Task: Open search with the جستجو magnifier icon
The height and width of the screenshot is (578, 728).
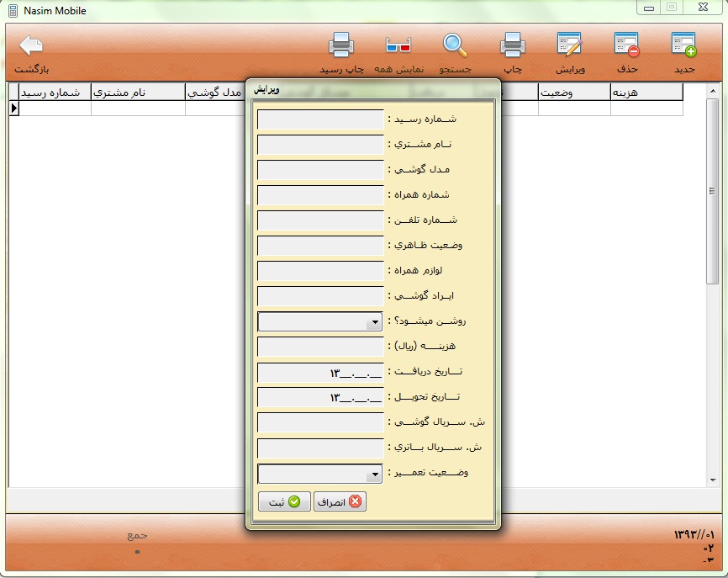Action: (x=456, y=45)
